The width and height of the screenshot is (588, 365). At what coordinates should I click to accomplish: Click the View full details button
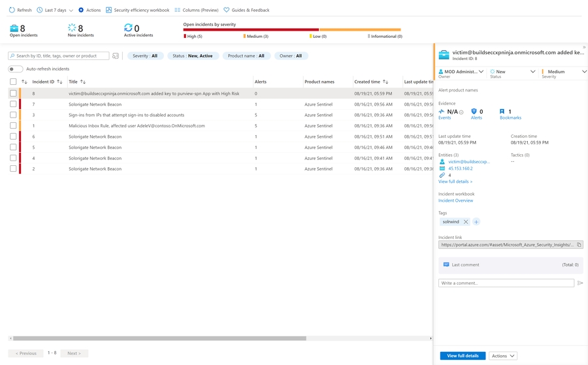[463, 356]
